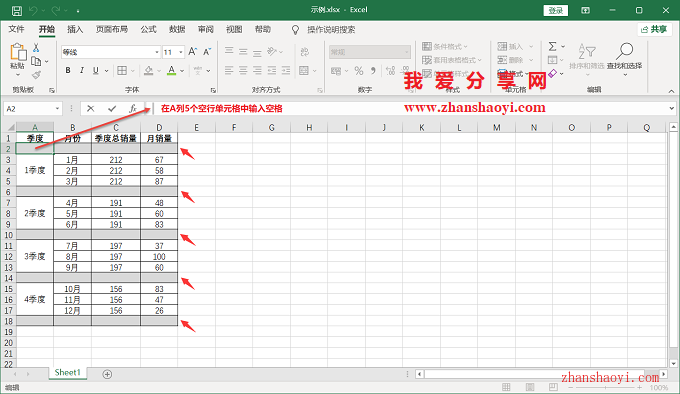Screen dimensions: 680x394
Task: Switch to the 页面布局 ribbon tab
Action: (112, 29)
